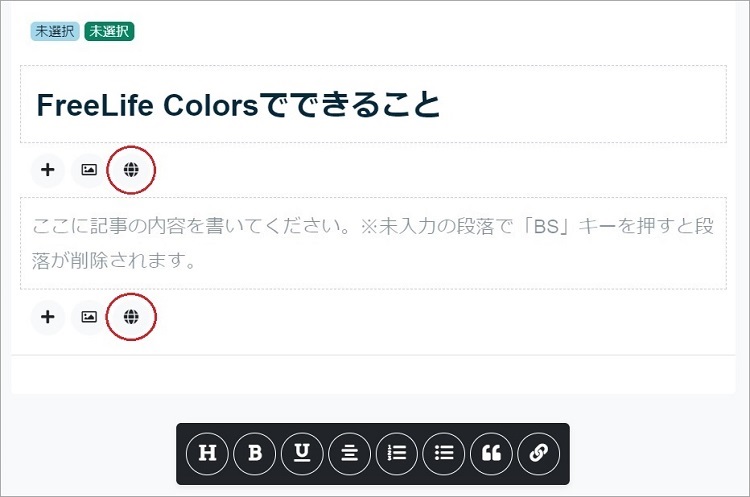The image size is (750, 497).
Task: Center-align text using the alignment icon
Action: [x=350, y=453]
